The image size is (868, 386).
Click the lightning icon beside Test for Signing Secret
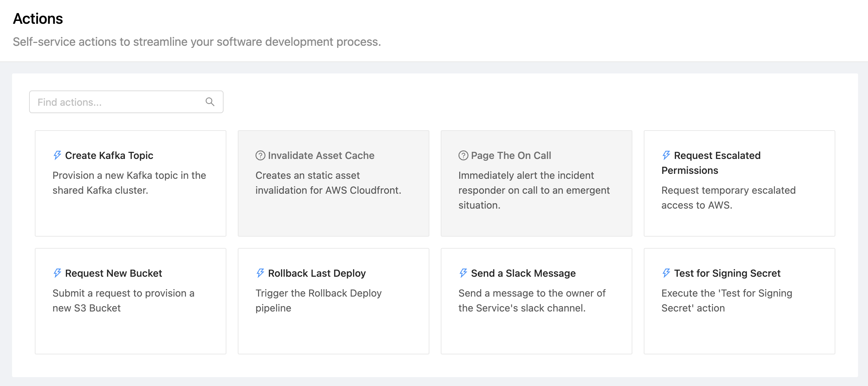[x=666, y=273]
